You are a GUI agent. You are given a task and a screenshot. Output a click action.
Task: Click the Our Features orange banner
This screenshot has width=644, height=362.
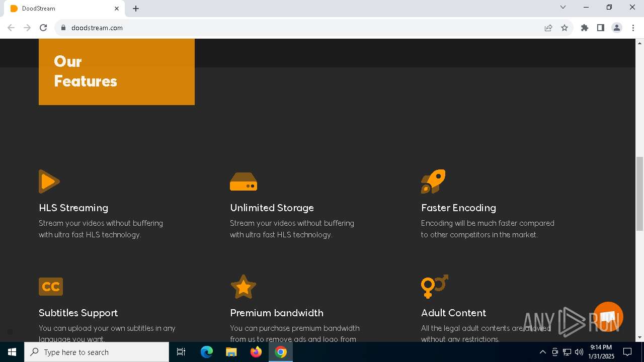[x=117, y=71]
